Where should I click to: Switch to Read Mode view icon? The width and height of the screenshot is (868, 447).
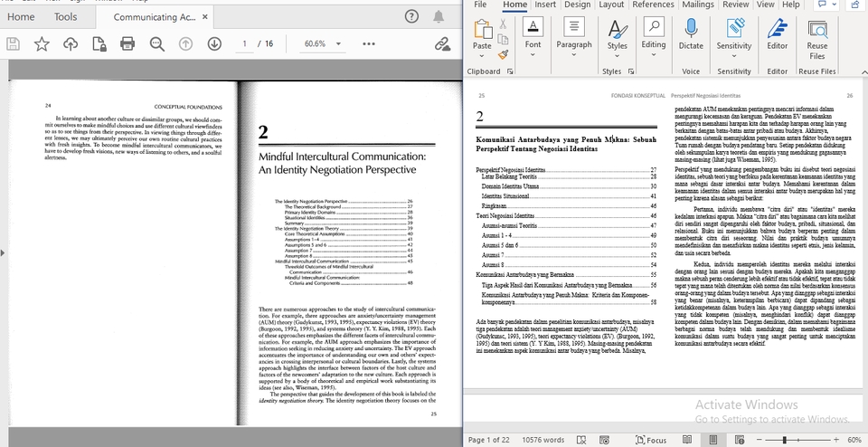[x=687, y=440]
